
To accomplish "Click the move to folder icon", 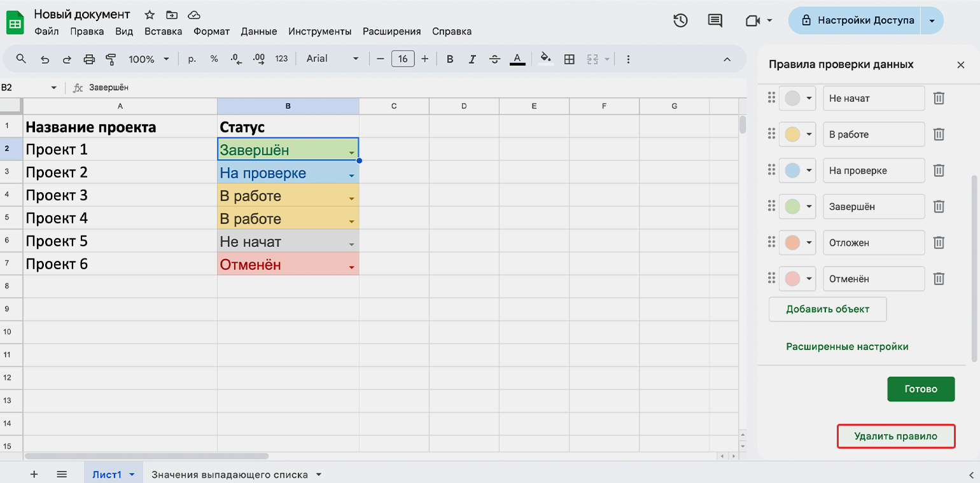I will pos(172,15).
